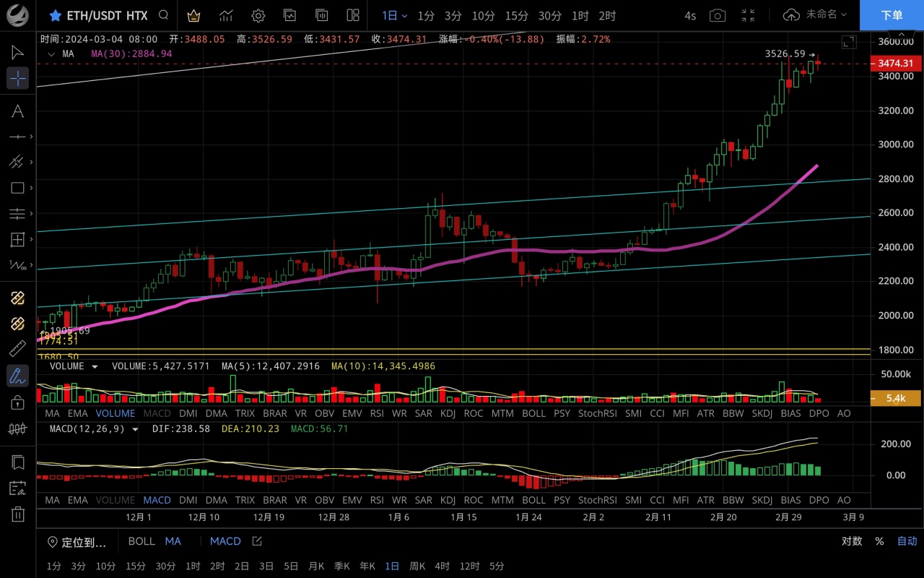
Task: Toggle the lock drawings padlock icon
Action: click(x=17, y=402)
